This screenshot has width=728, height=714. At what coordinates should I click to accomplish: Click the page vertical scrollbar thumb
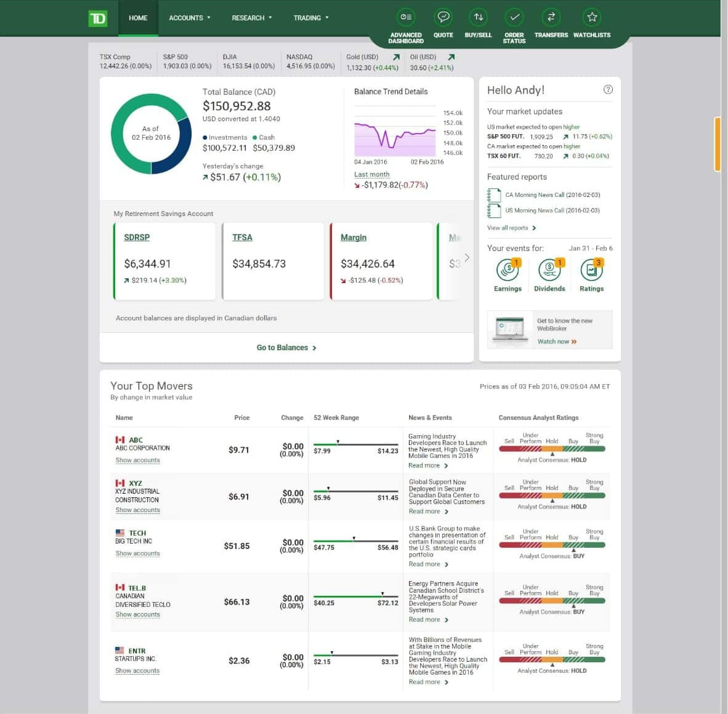click(x=718, y=144)
